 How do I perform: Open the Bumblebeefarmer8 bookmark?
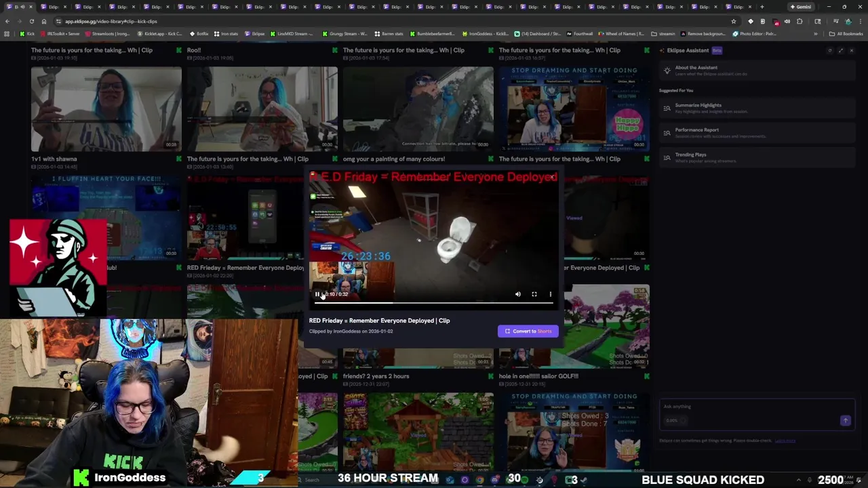pyautogui.click(x=431, y=33)
